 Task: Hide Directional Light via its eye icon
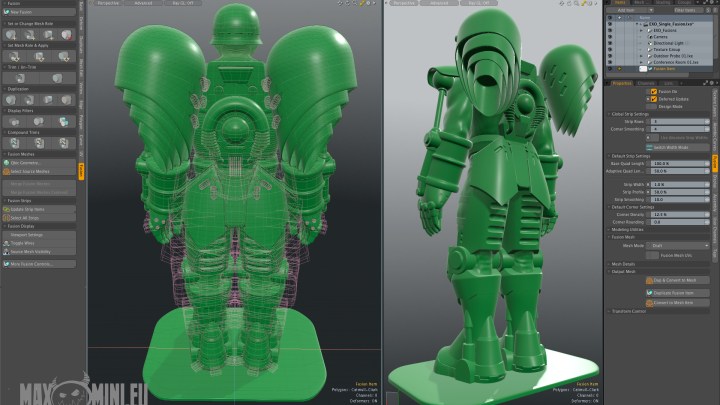pyautogui.click(x=610, y=43)
